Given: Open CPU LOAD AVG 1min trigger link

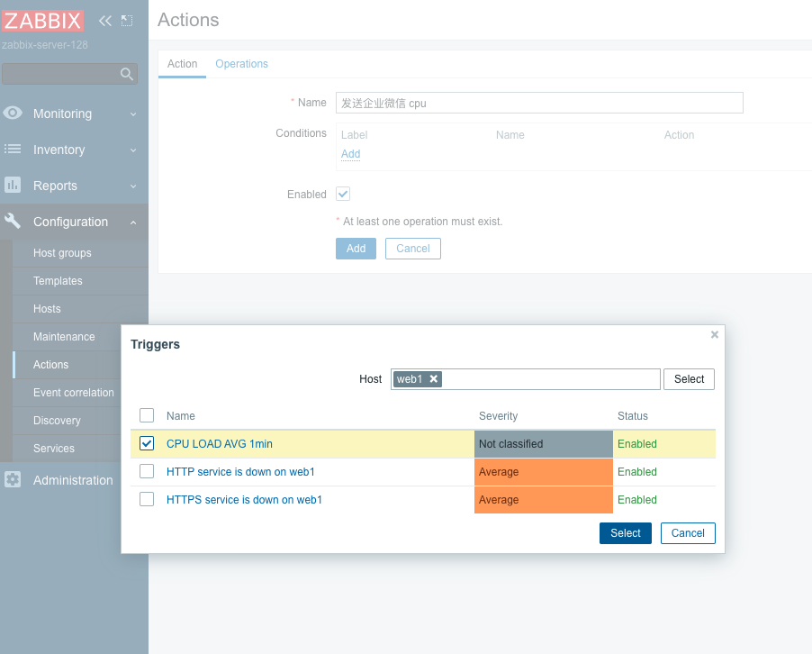Looking at the screenshot, I should pyautogui.click(x=220, y=444).
